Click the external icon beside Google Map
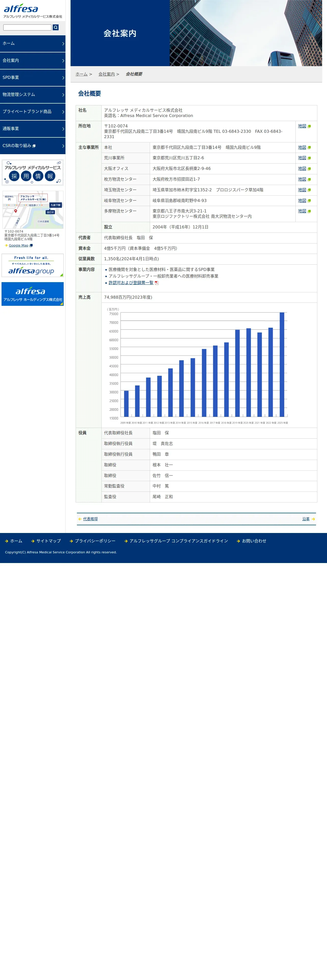Screen dimensions: 327x980 click(31, 246)
